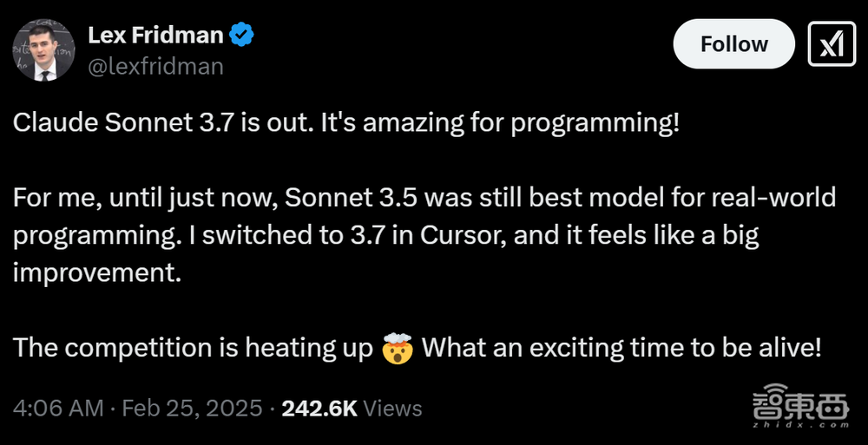The width and height of the screenshot is (868, 445).
Task: Click the zhidx.com watermark text
Action: point(803,425)
